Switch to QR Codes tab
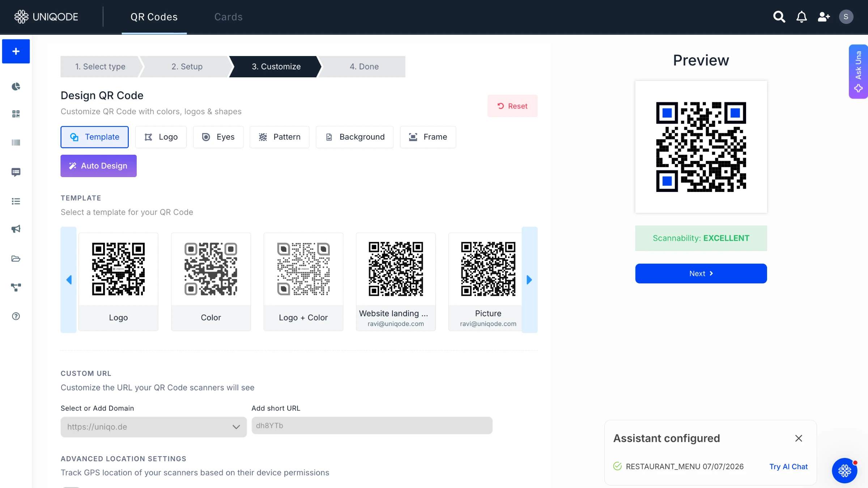This screenshot has height=488, width=868. (154, 17)
